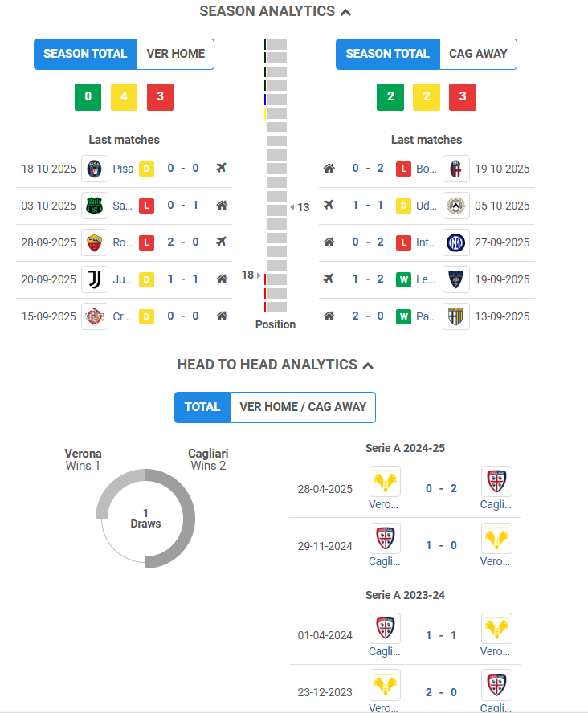Click the Juventus club crest icon
588x713 pixels.
[95, 279]
